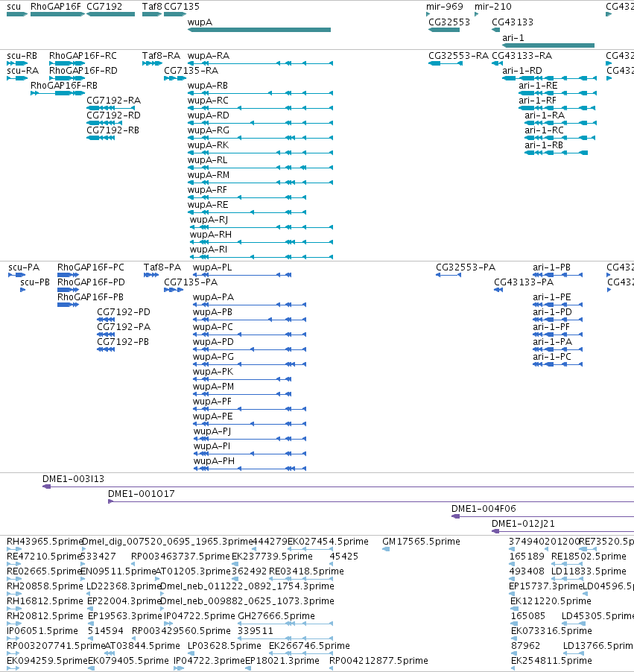
Task: Select EST Dmel_neb_009882_0625_1073.3prime
Action: (x=247, y=601)
